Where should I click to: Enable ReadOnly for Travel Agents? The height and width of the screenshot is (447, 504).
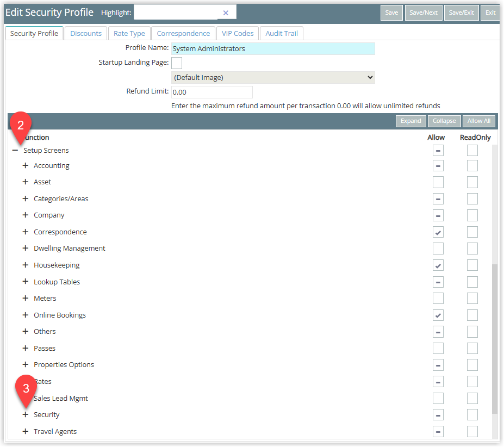[472, 432]
